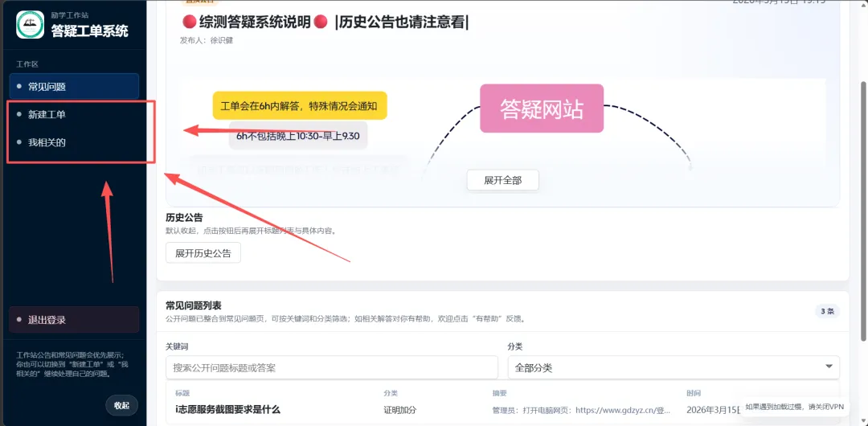Click the 6h不包括晚上10:30-早上9.30 node

click(298, 136)
